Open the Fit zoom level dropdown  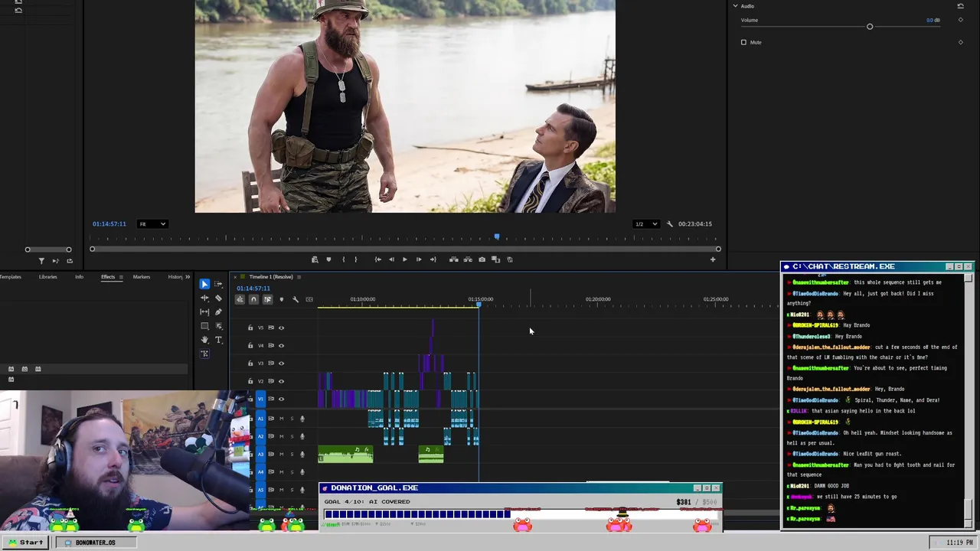pyautogui.click(x=152, y=224)
